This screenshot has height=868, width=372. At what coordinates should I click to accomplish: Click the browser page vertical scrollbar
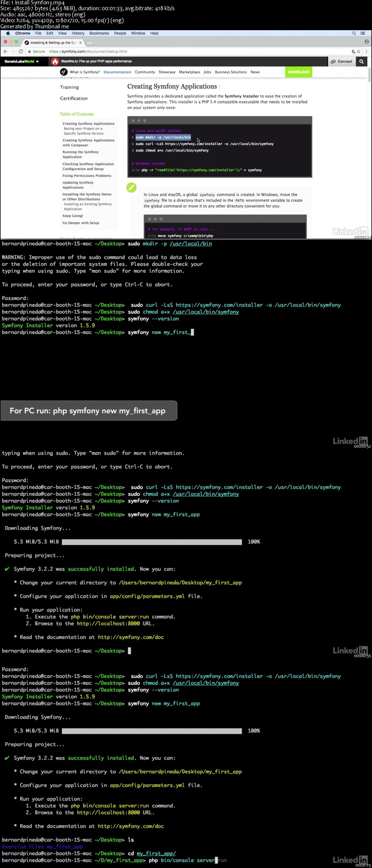pos(370,75)
